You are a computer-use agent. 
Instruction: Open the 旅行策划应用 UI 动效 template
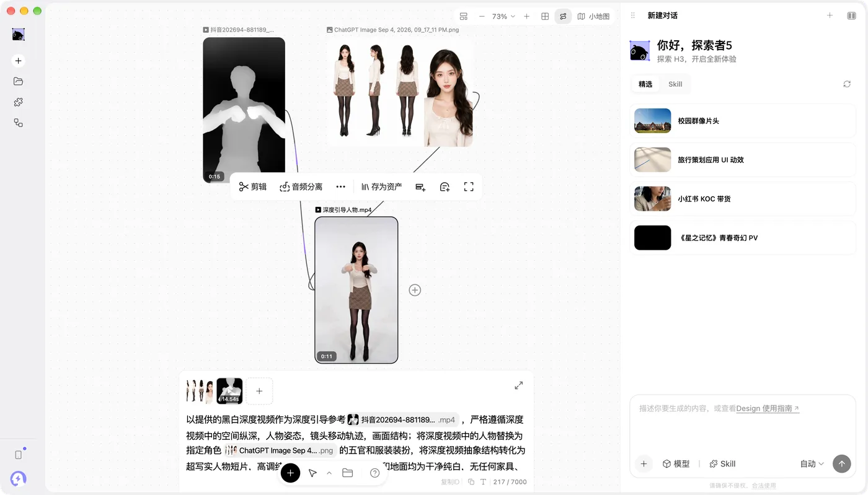tap(743, 160)
